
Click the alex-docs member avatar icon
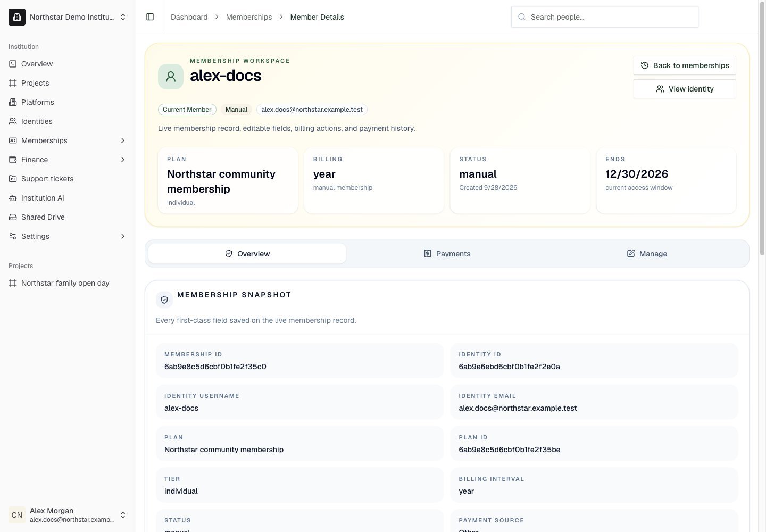(x=171, y=77)
